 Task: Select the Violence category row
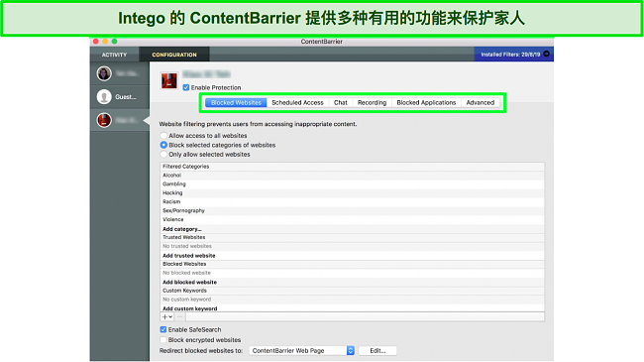point(353,219)
